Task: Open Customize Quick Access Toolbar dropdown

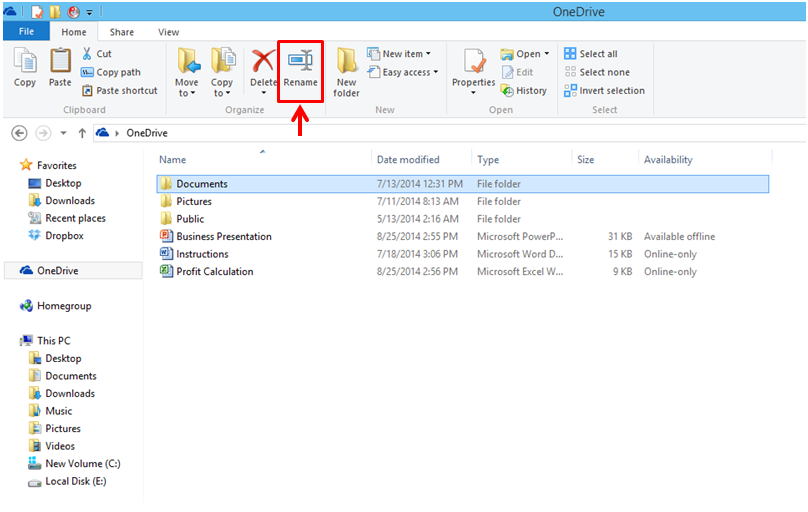Action: pyautogui.click(x=89, y=12)
